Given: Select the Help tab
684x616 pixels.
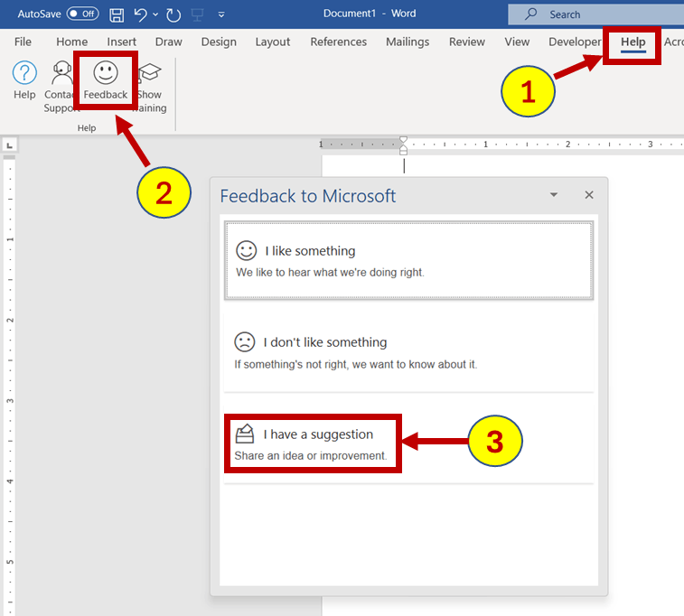Looking at the screenshot, I should click(x=633, y=42).
